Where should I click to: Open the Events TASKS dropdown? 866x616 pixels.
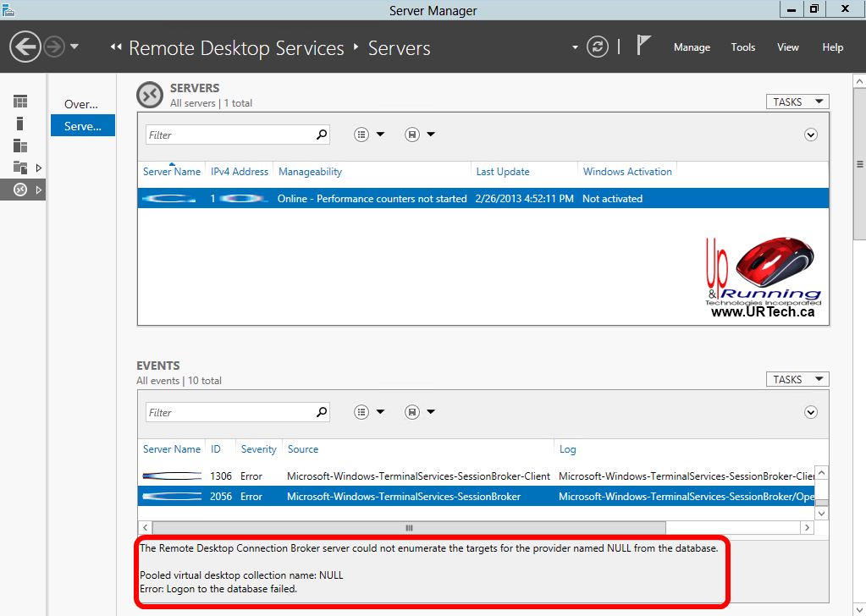click(797, 380)
